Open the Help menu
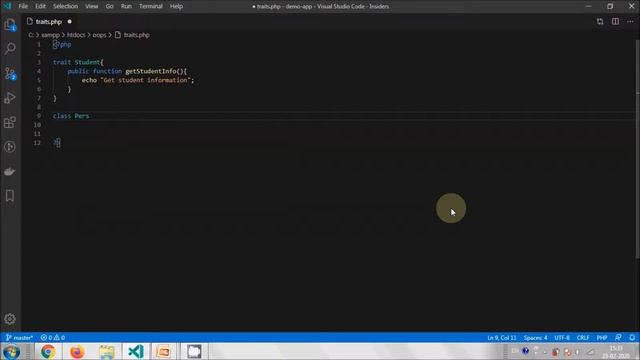This screenshot has height=360, width=640. tap(176, 6)
